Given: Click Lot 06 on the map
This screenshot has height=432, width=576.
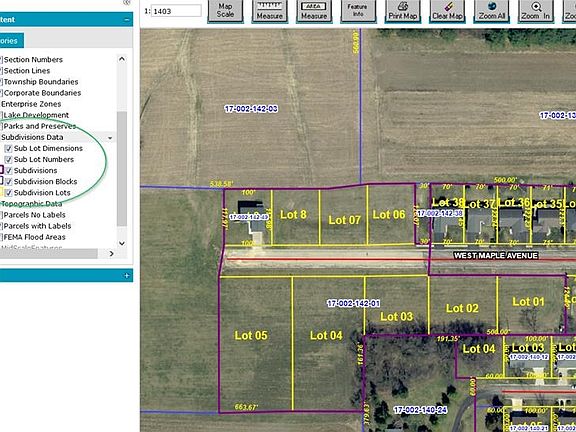Looking at the screenshot, I should coord(389,215).
